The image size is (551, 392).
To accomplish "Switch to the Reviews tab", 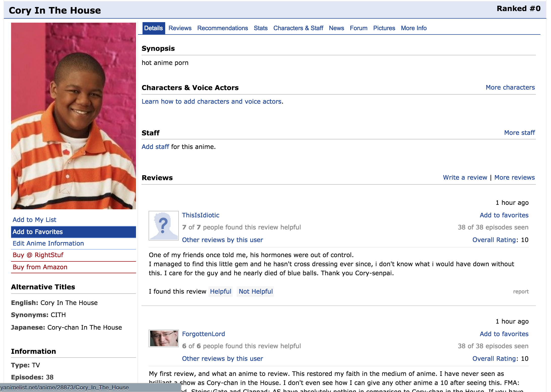I will point(180,28).
